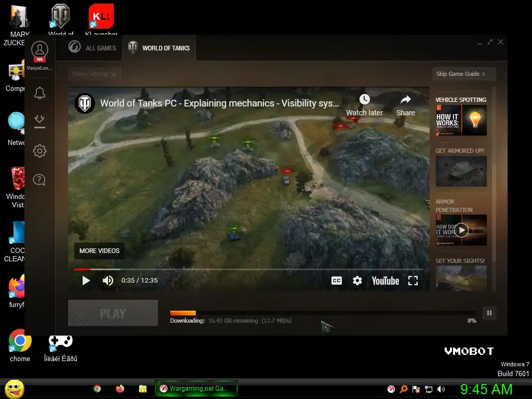Add the video to Watch later
This screenshot has height=399, width=532.
(x=364, y=105)
